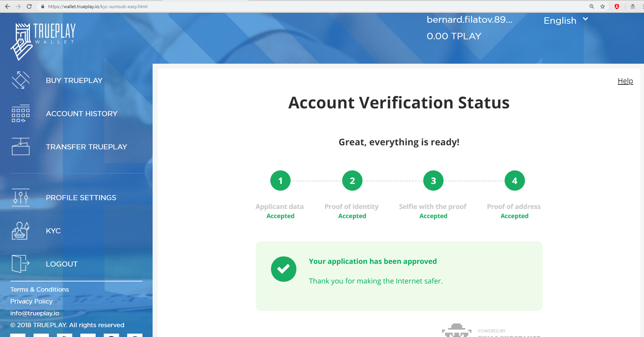Click the info@trueplay.io email link
Viewport: 644px width, 337px height.
click(x=35, y=313)
